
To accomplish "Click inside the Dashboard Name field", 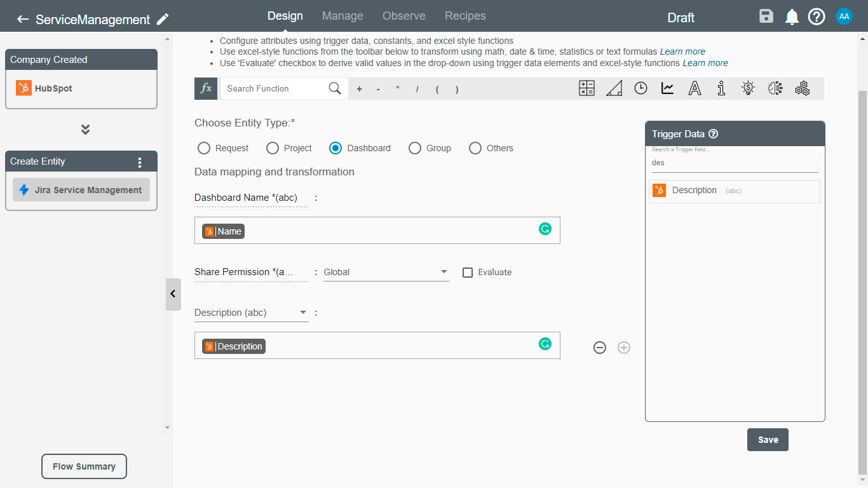I will (x=377, y=230).
